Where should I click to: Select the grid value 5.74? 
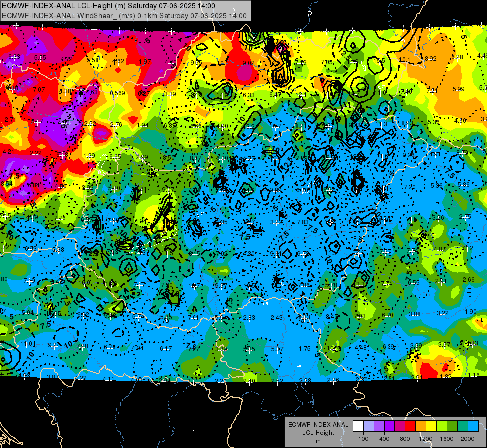(138, 316)
